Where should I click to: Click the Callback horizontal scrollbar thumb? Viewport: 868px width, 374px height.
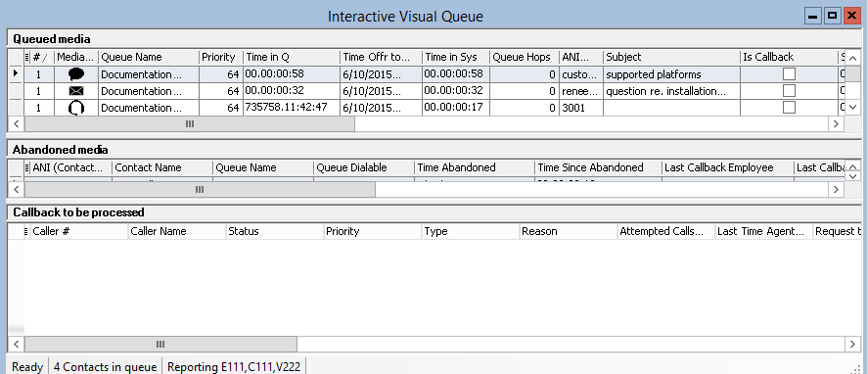[160, 344]
